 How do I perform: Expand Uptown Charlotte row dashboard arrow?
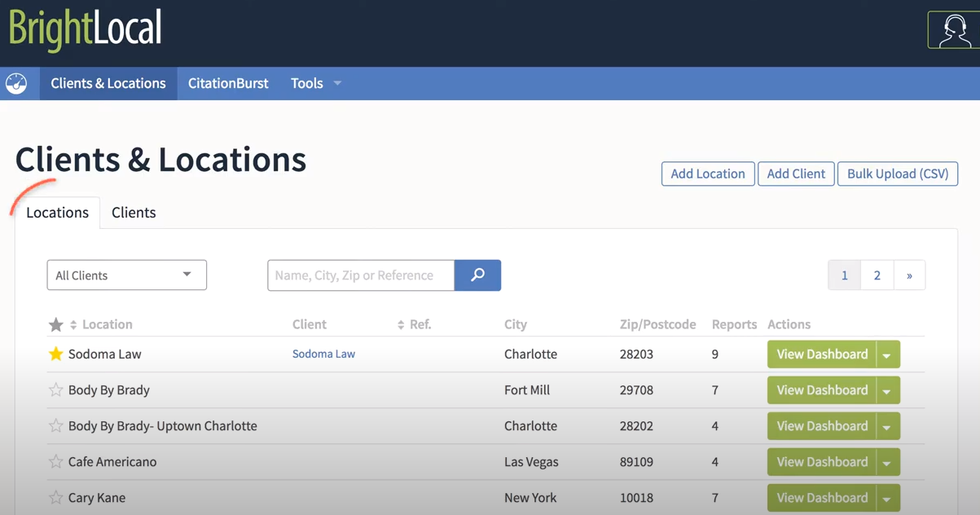[887, 426]
